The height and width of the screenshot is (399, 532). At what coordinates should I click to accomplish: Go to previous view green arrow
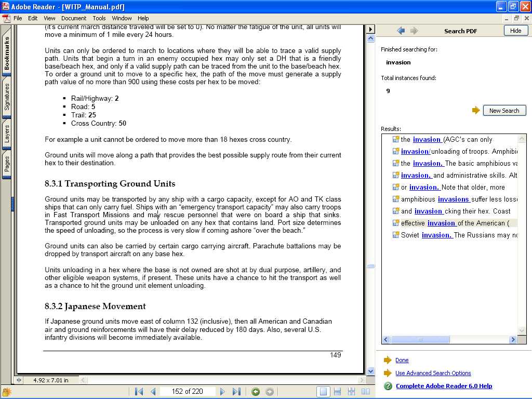point(256,392)
